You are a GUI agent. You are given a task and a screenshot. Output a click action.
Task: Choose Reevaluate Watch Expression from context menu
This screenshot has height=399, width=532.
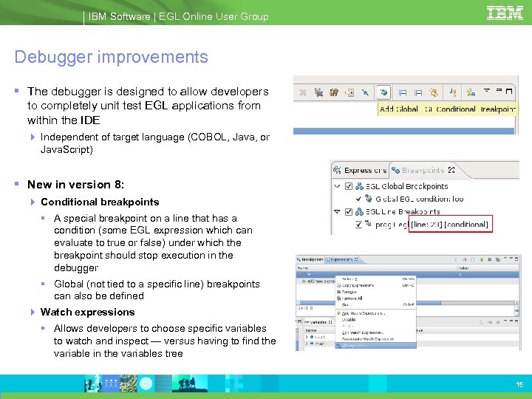tap(375, 339)
